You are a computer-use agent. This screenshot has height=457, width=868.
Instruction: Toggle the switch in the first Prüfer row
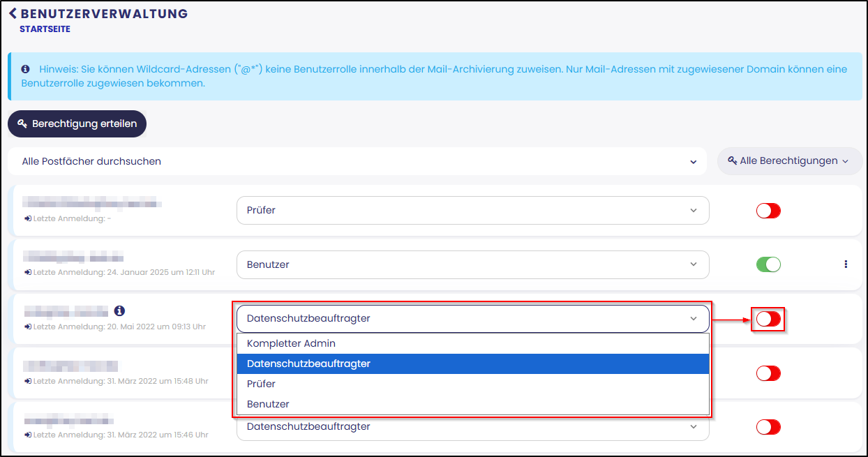point(768,210)
